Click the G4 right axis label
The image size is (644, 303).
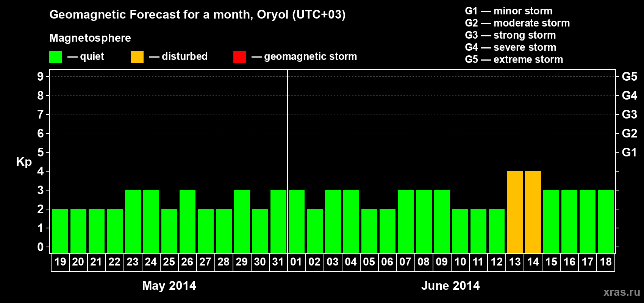630,95
